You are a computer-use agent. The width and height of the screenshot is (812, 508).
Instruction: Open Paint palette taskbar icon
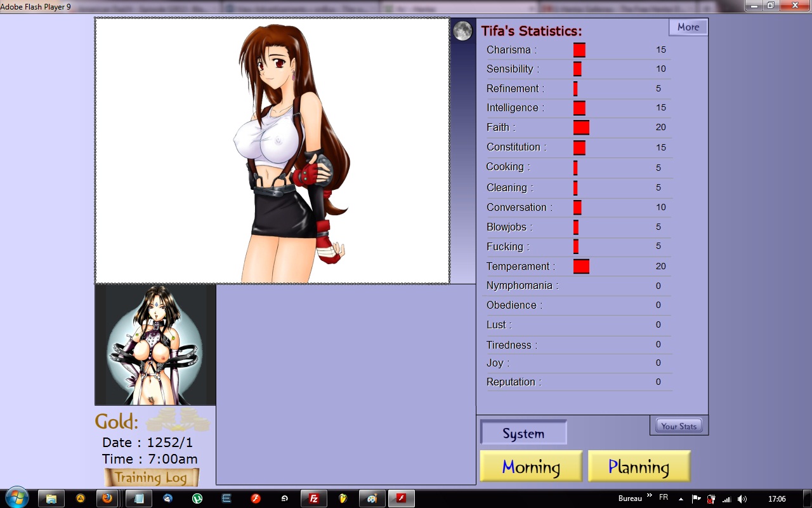point(372,498)
